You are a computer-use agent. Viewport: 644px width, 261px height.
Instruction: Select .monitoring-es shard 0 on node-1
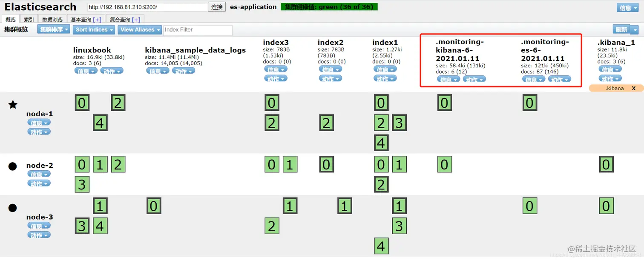click(x=530, y=103)
